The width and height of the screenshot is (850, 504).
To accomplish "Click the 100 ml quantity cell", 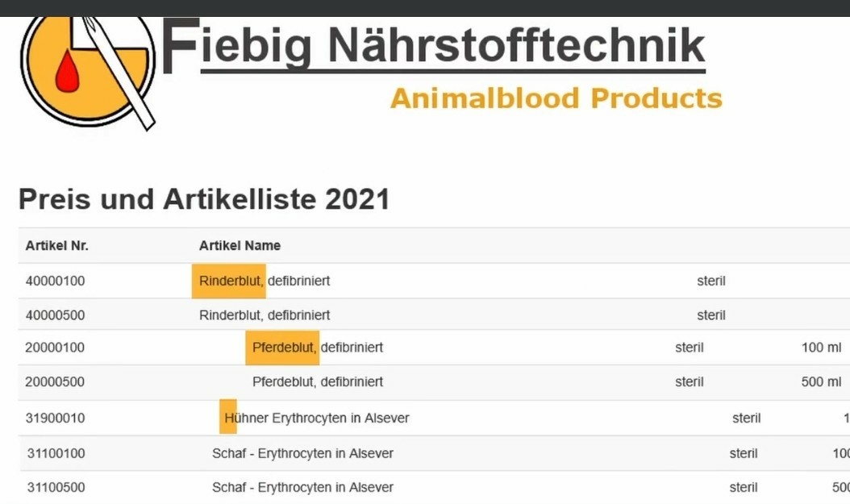I will (821, 348).
